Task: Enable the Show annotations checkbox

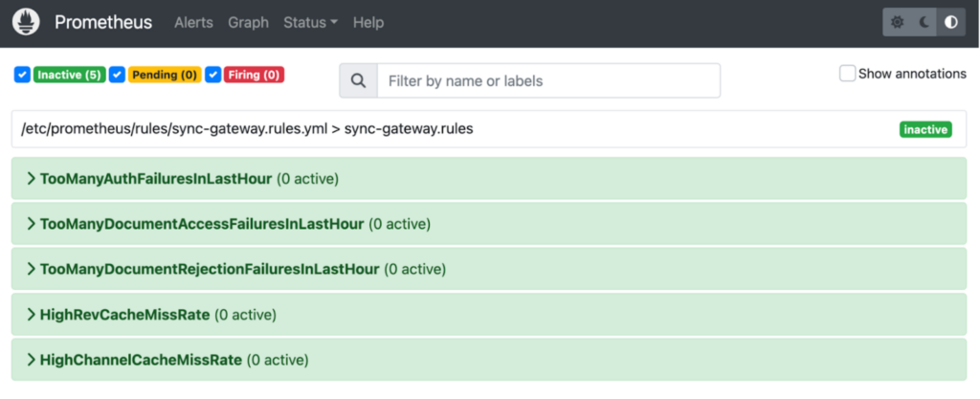Action: click(x=848, y=74)
